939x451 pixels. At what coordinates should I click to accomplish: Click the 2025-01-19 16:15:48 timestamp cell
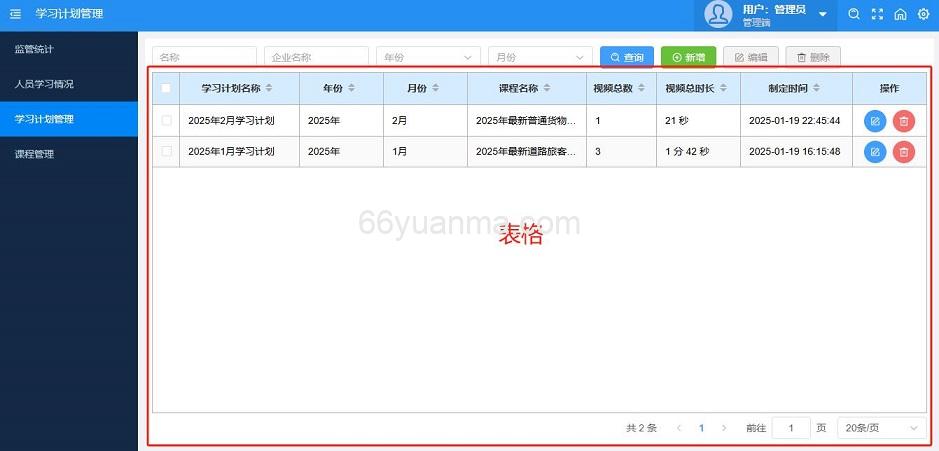click(796, 152)
